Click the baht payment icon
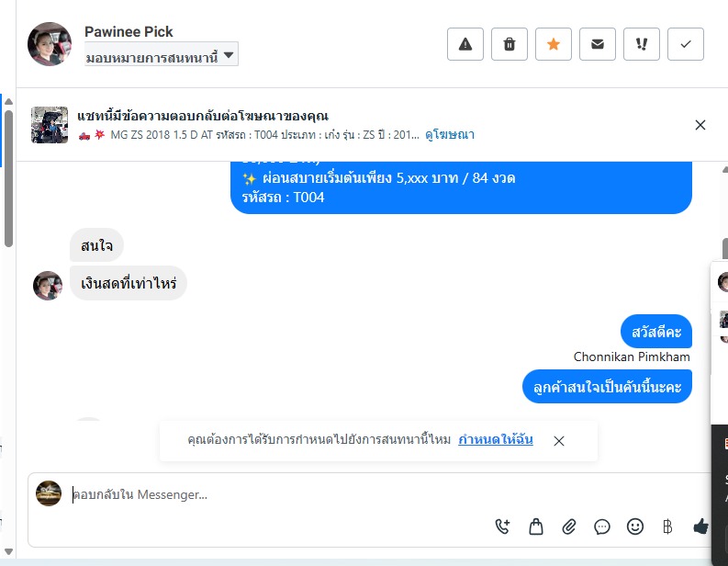728x566 pixels. 667,526
